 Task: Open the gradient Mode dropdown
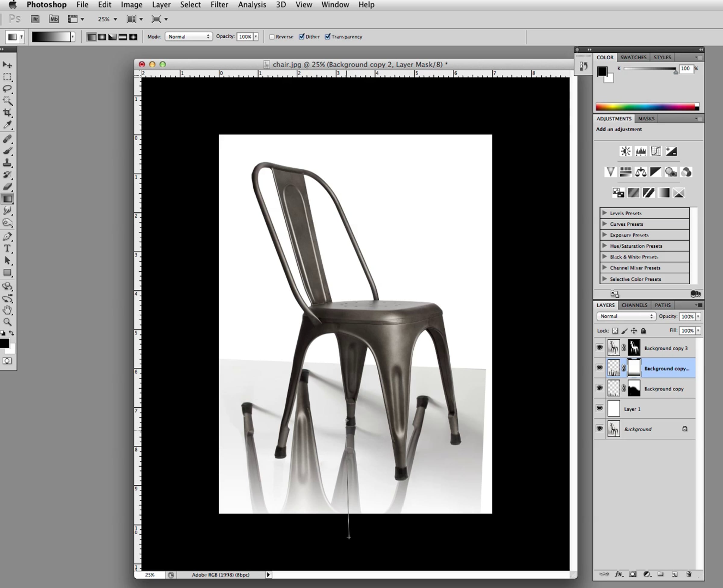(x=189, y=36)
